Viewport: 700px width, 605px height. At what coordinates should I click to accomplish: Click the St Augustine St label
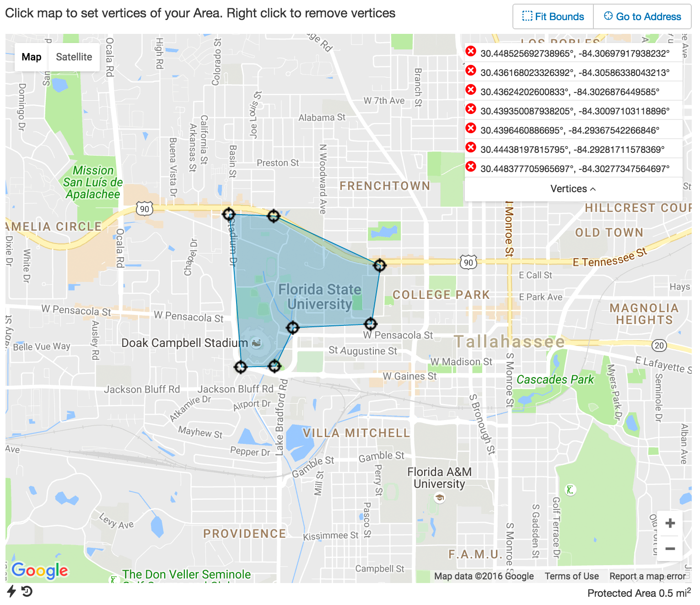(363, 351)
